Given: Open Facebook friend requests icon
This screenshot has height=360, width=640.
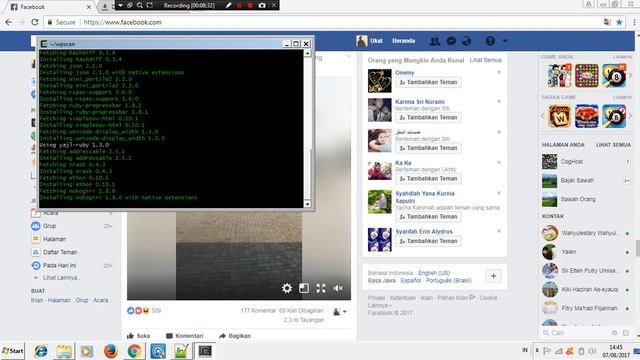Looking at the screenshot, I should 435,41.
